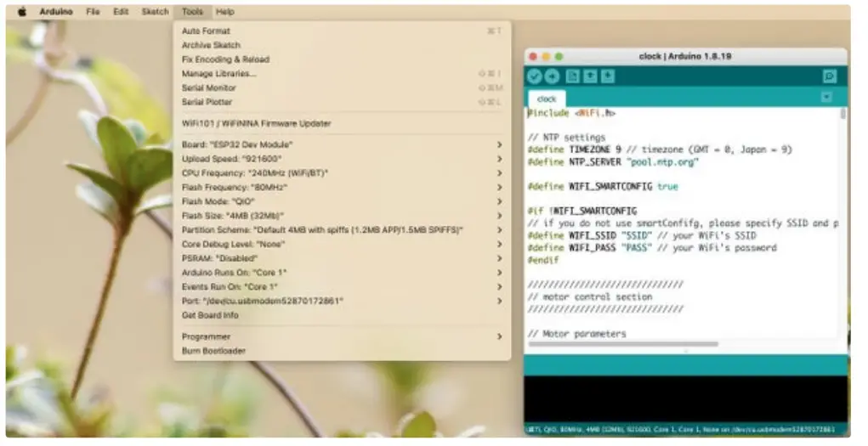Image resolution: width=868 pixels, height=446 pixels.
Task: Select the clock sketch tab
Action: click(547, 99)
